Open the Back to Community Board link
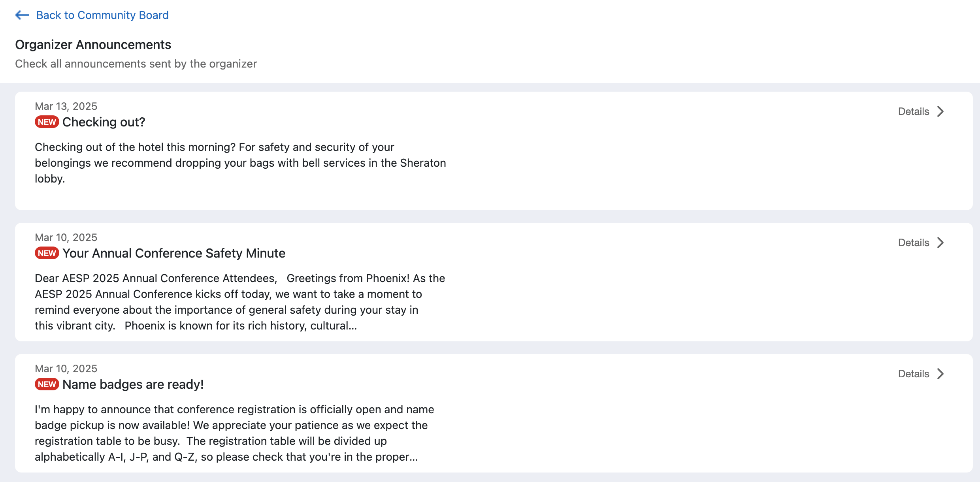 click(x=102, y=15)
